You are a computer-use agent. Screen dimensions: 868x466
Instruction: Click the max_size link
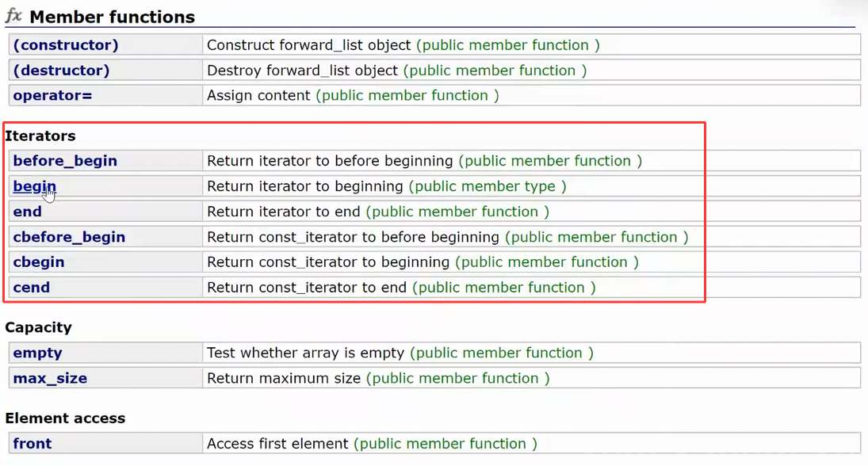tap(50, 378)
